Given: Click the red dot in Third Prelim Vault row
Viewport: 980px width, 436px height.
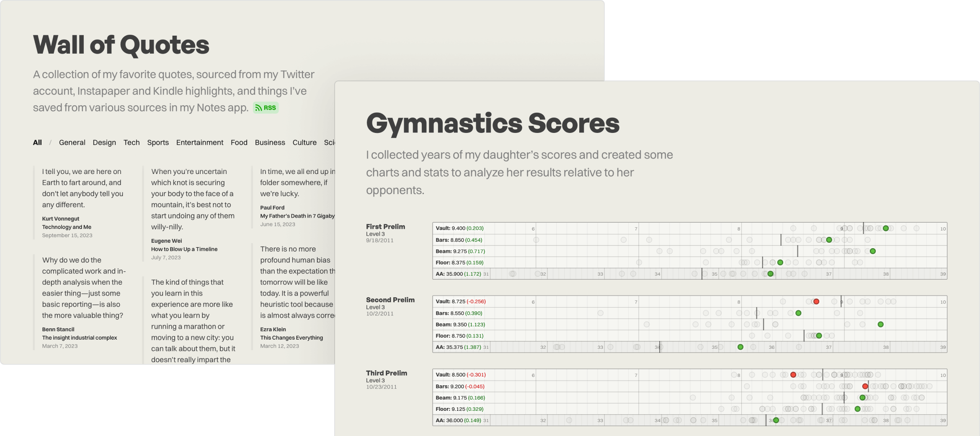Looking at the screenshot, I should [x=793, y=375].
